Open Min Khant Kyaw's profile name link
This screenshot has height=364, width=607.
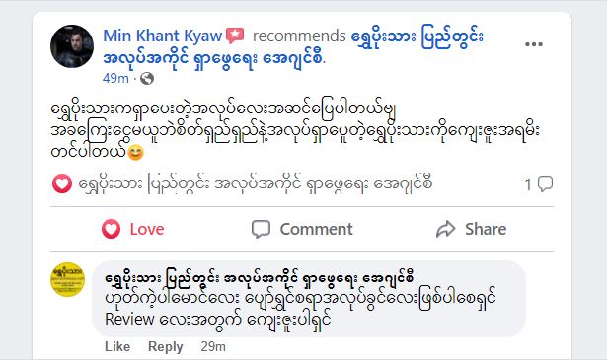(x=162, y=36)
